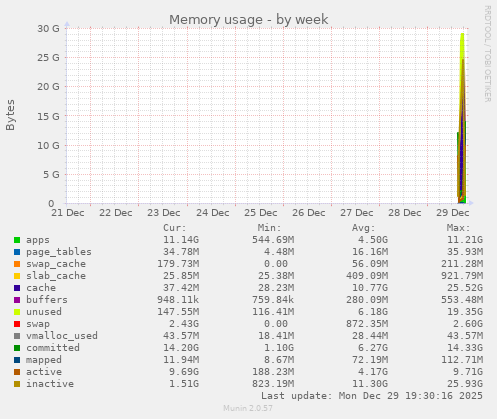
Task: Click the slab_cache max value 921.79M
Action: [462, 276]
